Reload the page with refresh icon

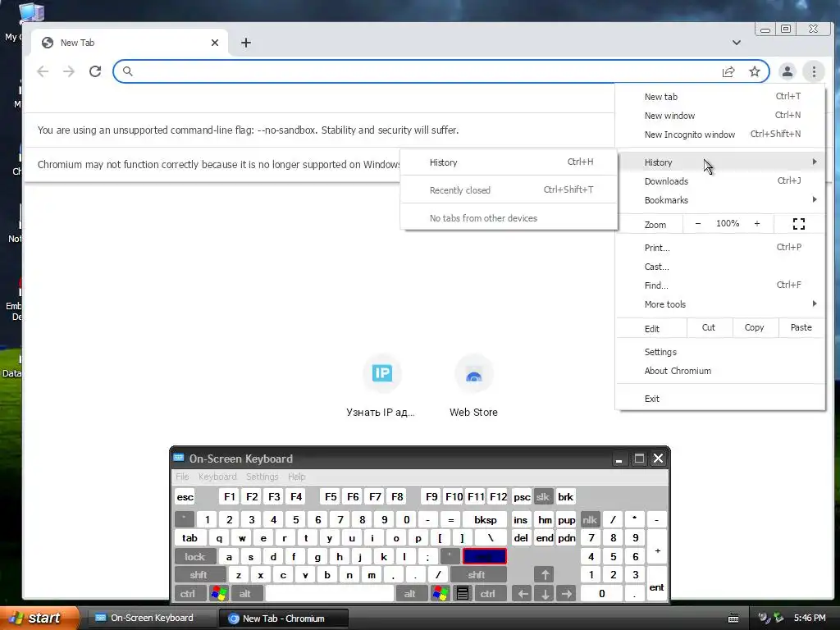[95, 71]
